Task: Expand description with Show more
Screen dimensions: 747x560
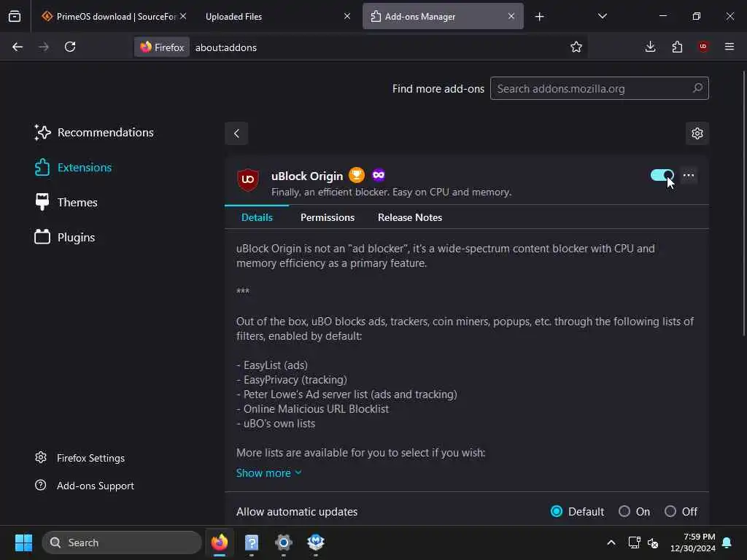Action: tap(268, 472)
